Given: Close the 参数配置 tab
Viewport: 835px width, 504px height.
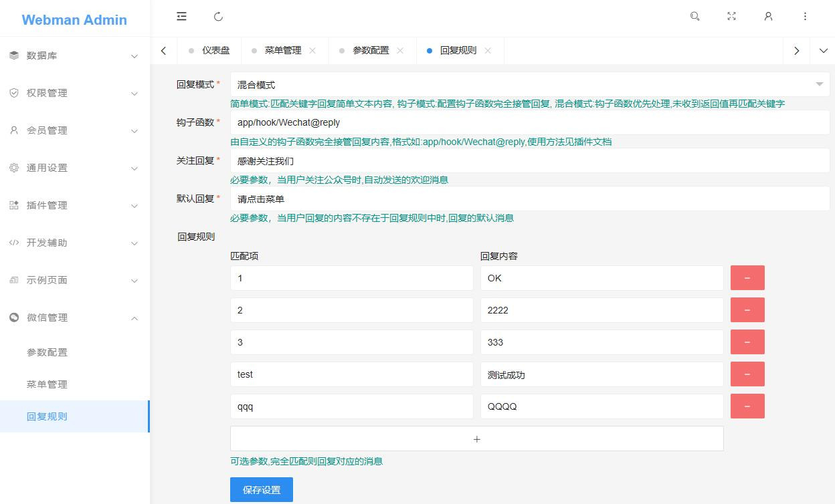Looking at the screenshot, I should click(x=400, y=51).
